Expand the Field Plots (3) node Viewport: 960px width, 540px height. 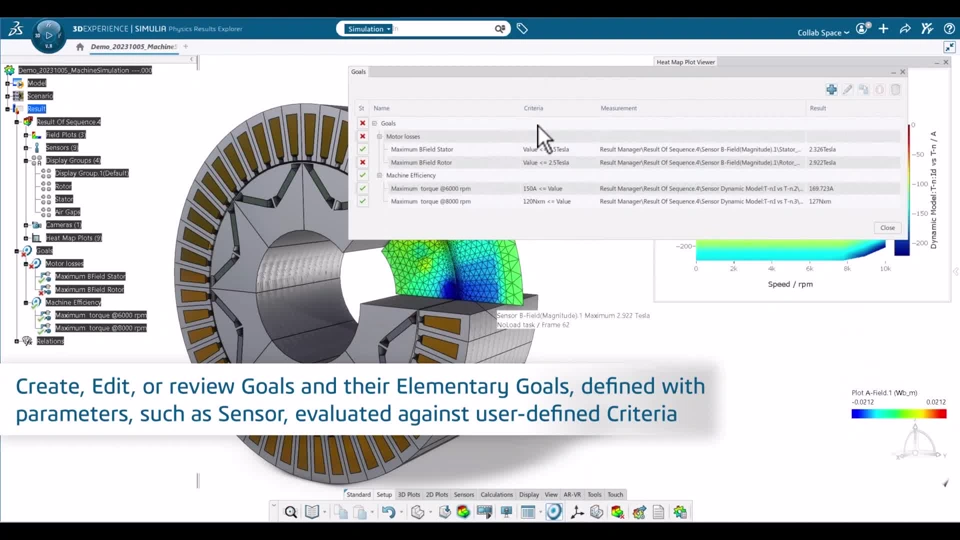pyautogui.click(x=26, y=135)
